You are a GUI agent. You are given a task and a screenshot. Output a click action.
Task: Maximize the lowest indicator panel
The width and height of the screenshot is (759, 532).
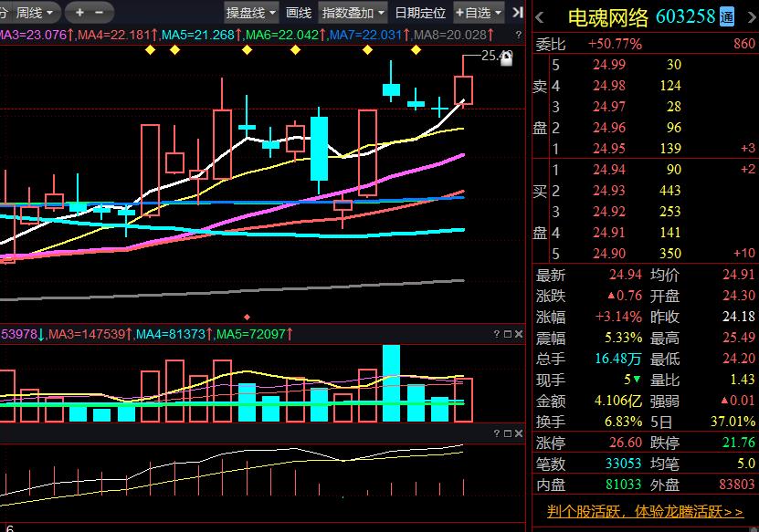(508, 433)
